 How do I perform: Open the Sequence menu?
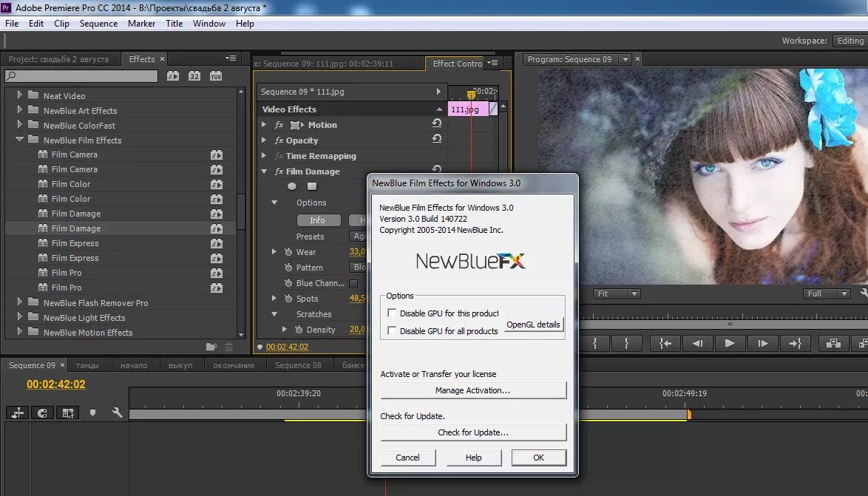98,23
